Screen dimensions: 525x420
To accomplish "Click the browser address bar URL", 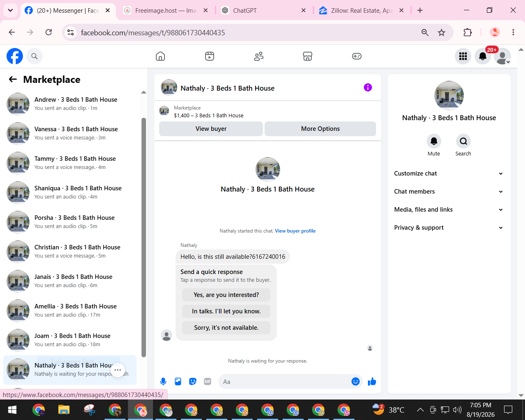I will tap(153, 32).
